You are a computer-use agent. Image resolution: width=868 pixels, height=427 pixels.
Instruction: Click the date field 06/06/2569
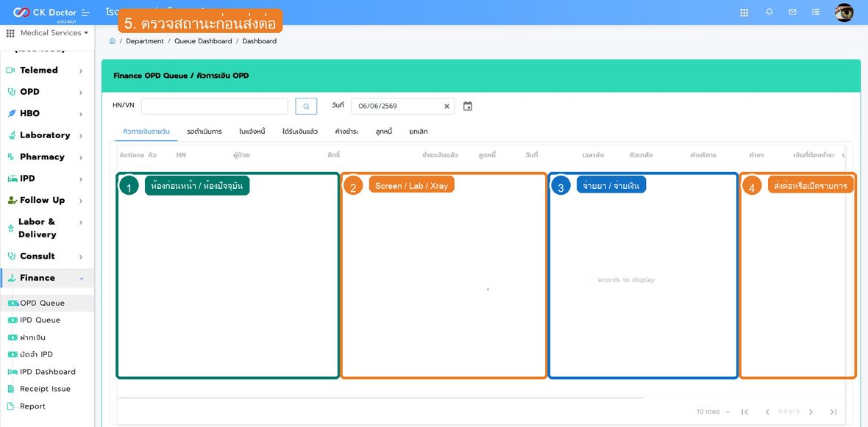(x=402, y=106)
